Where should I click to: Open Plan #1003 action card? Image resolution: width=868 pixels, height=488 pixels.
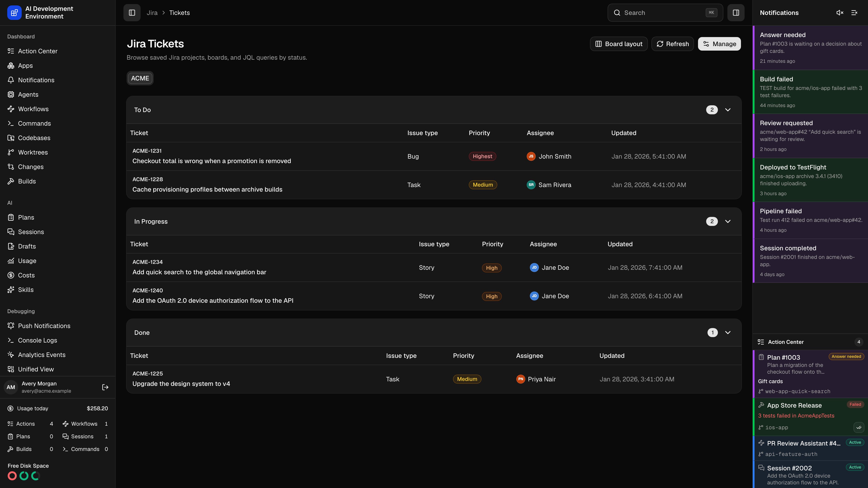click(x=810, y=374)
